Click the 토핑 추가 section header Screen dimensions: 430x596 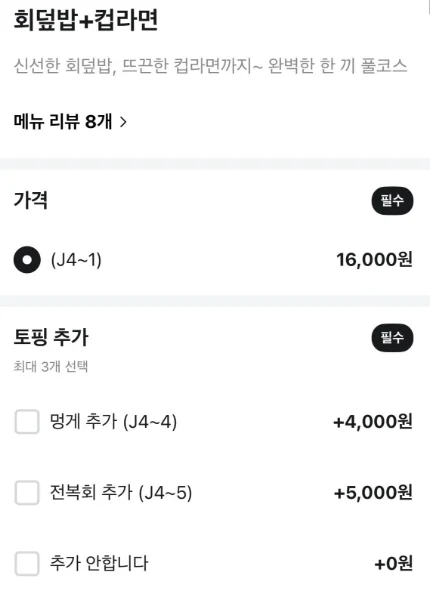coord(51,337)
